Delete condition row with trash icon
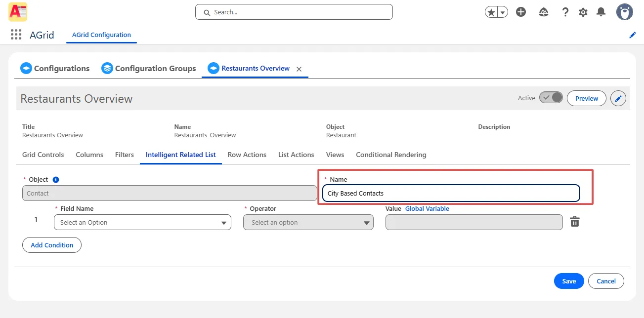The width and height of the screenshot is (644, 318). 574,222
